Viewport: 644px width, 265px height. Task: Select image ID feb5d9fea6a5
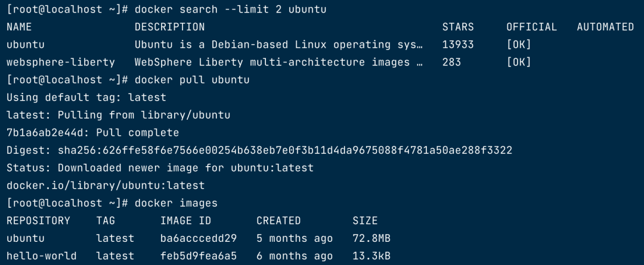tap(199, 256)
